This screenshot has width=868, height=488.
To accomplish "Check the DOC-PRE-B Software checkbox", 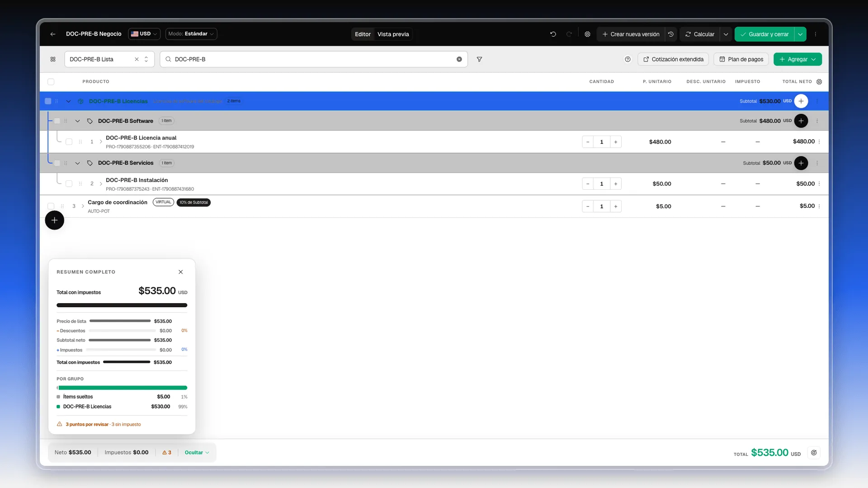I will click(57, 121).
